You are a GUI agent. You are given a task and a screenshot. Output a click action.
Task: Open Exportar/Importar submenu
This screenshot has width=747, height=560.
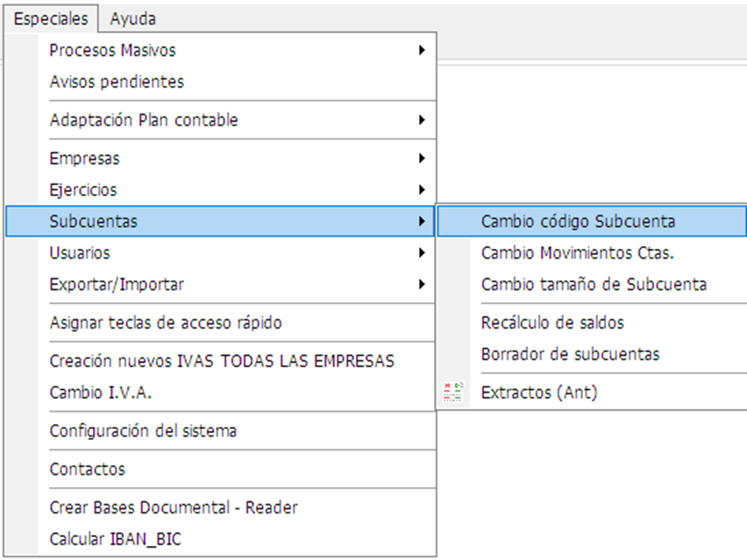click(220, 284)
